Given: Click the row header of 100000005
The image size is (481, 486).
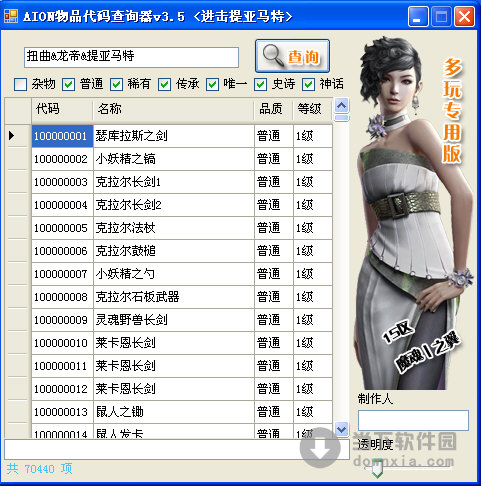Looking at the screenshot, I should pos(18,228).
